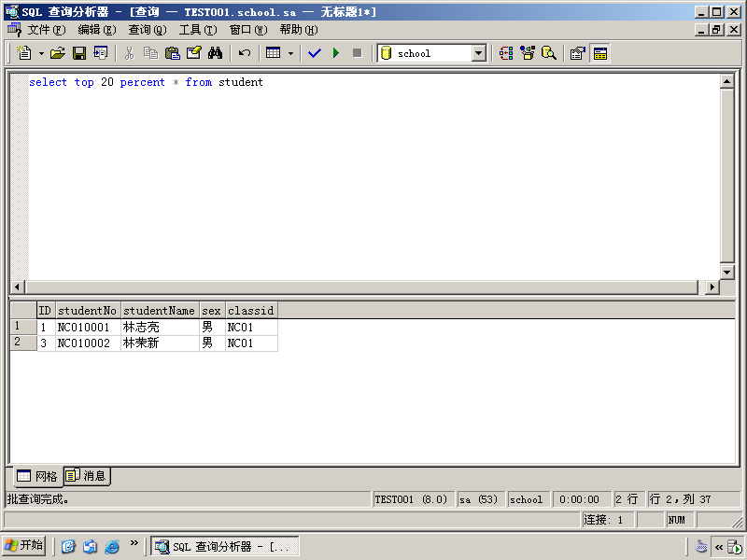Click the Copy icon
This screenshot has width=747, height=560.
click(x=150, y=53)
